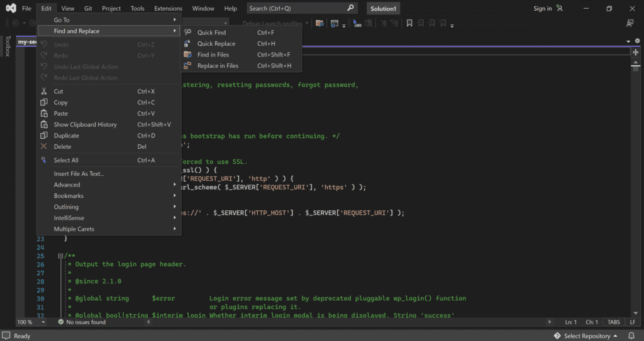Click the search magnifier icon in title bar
644x341 pixels.
click(x=350, y=8)
